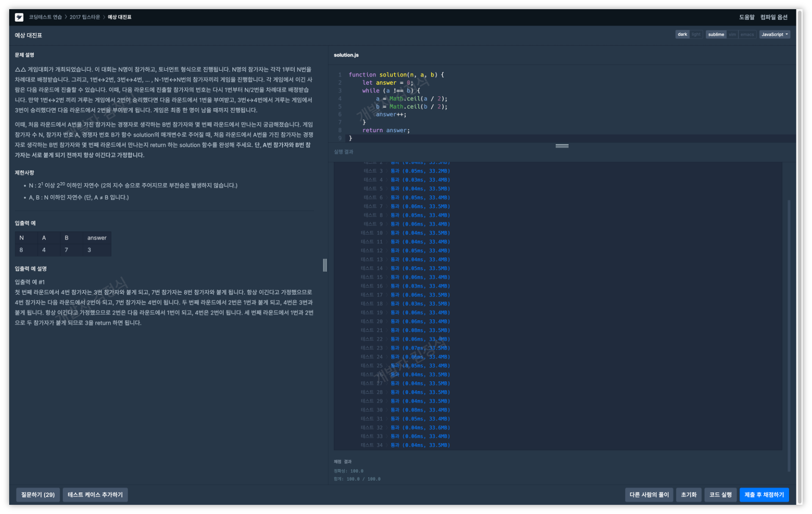Select the solution.js file tab
Image resolution: width=812 pixels, height=514 pixels.
pyautogui.click(x=346, y=55)
